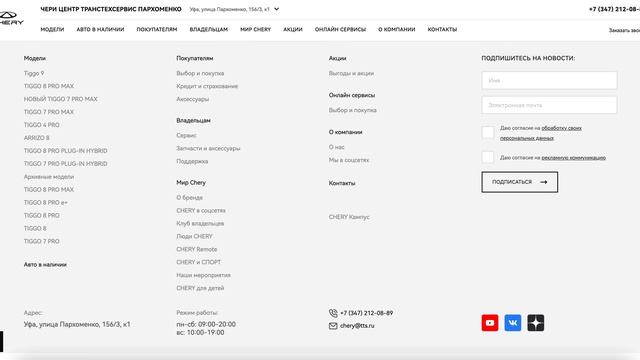The height and width of the screenshot is (360, 640).
Task: Check the personal data processing consent box
Action: (x=488, y=133)
